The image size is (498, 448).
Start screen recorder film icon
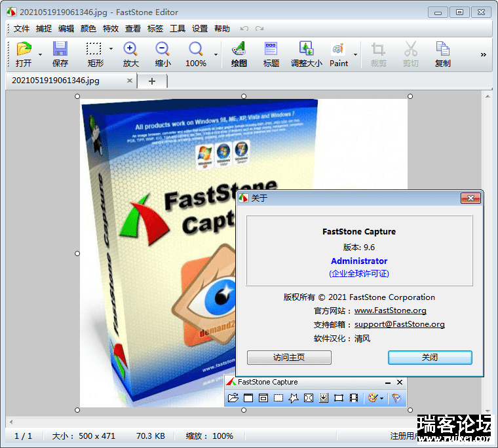pos(353,398)
